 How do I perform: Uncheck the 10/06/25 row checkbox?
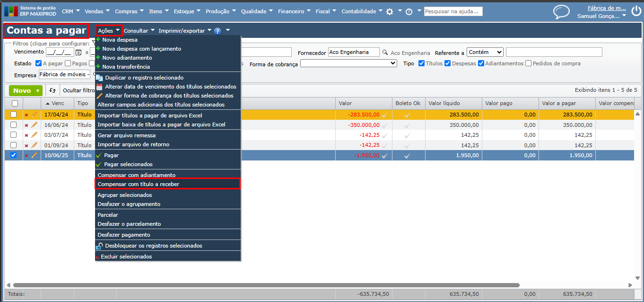pyautogui.click(x=13, y=155)
